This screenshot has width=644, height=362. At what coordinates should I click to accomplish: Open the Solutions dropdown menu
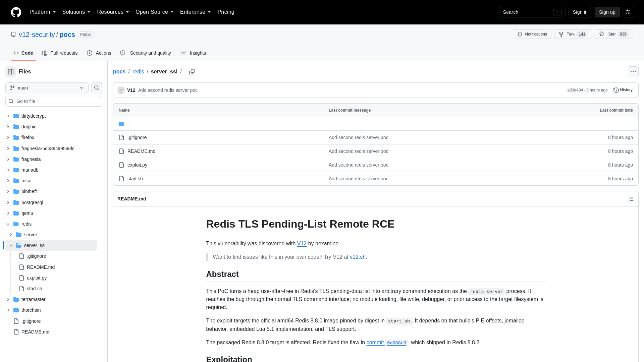76,12
